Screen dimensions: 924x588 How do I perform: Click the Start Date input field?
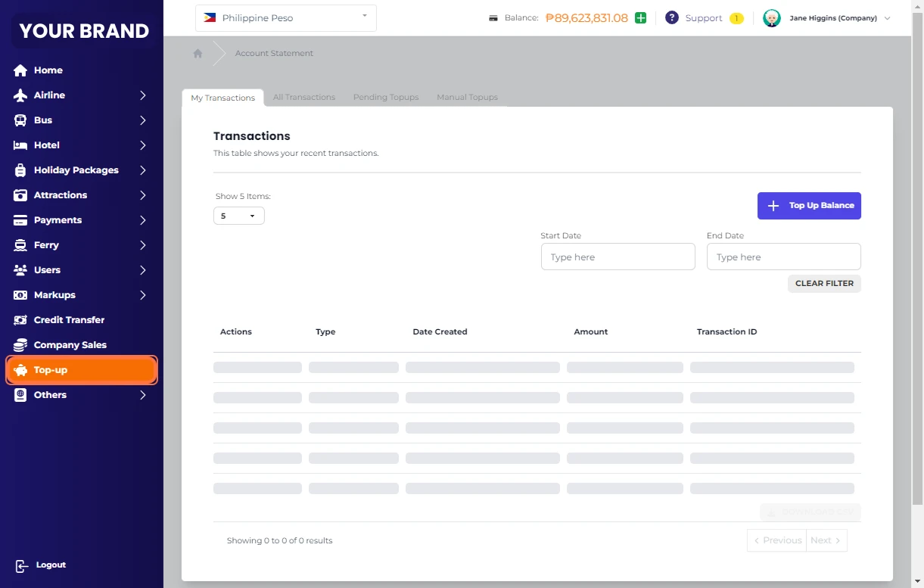point(618,257)
